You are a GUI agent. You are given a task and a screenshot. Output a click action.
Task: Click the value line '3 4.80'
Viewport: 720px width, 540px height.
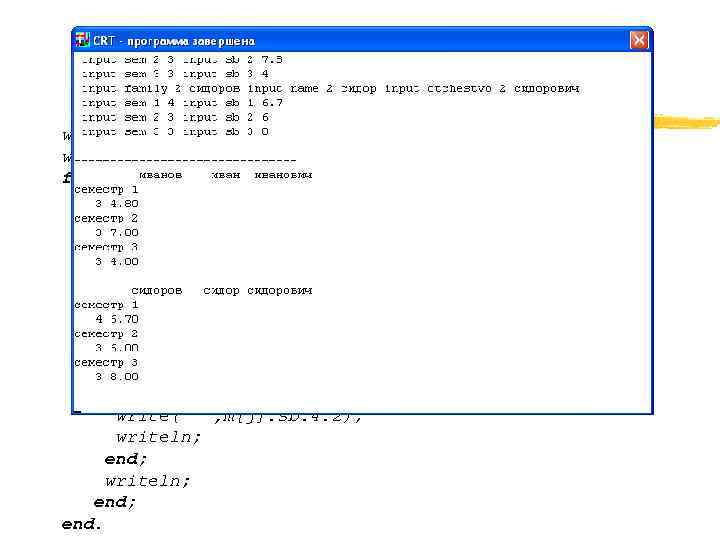click(117, 203)
